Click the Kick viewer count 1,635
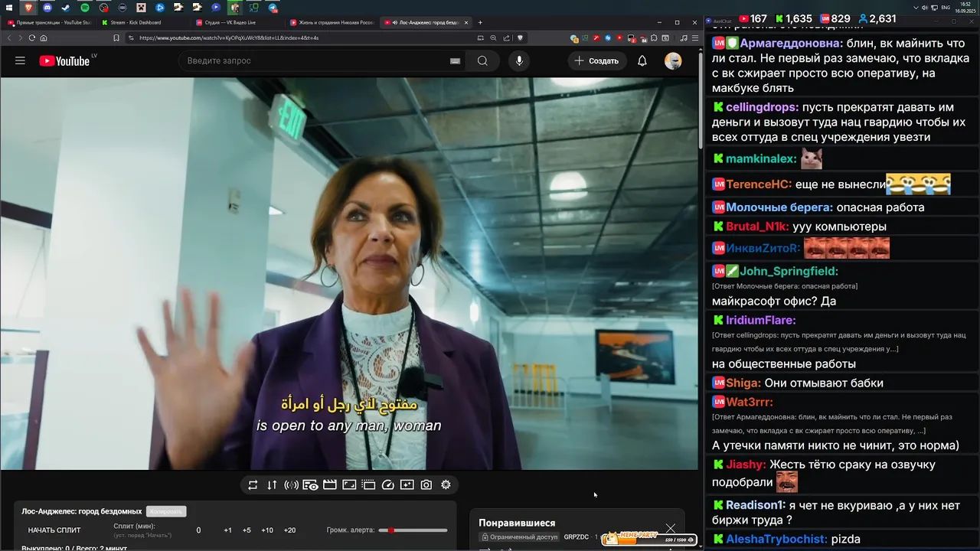 click(x=793, y=18)
